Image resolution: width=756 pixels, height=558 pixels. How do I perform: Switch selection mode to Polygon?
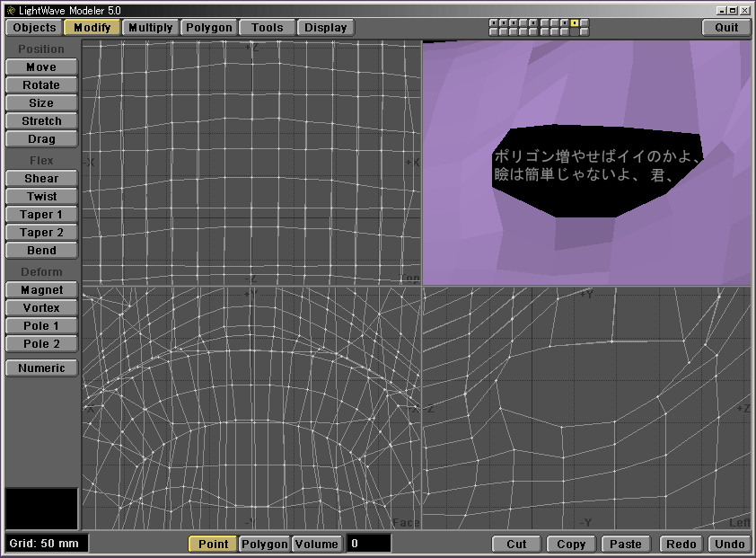coord(265,544)
